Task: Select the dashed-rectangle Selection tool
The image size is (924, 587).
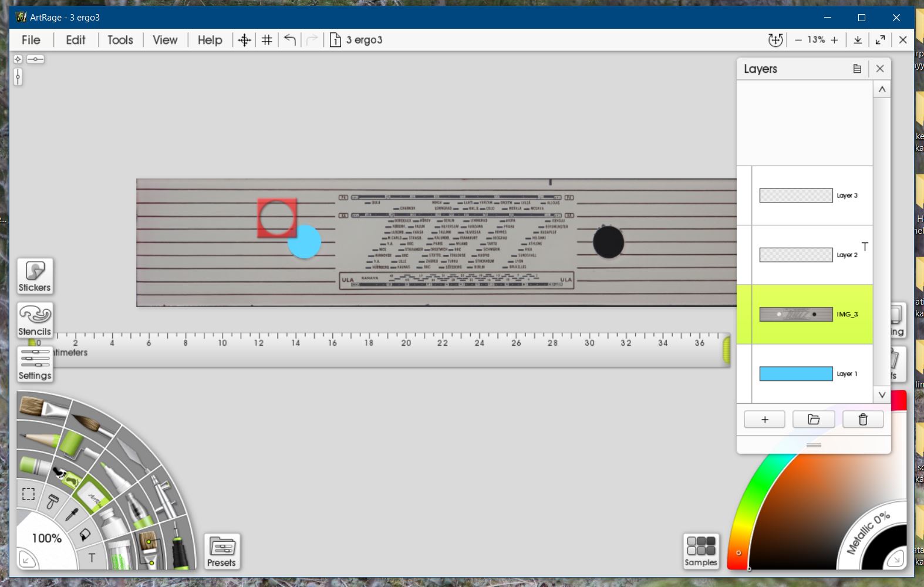Action: pyautogui.click(x=28, y=494)
